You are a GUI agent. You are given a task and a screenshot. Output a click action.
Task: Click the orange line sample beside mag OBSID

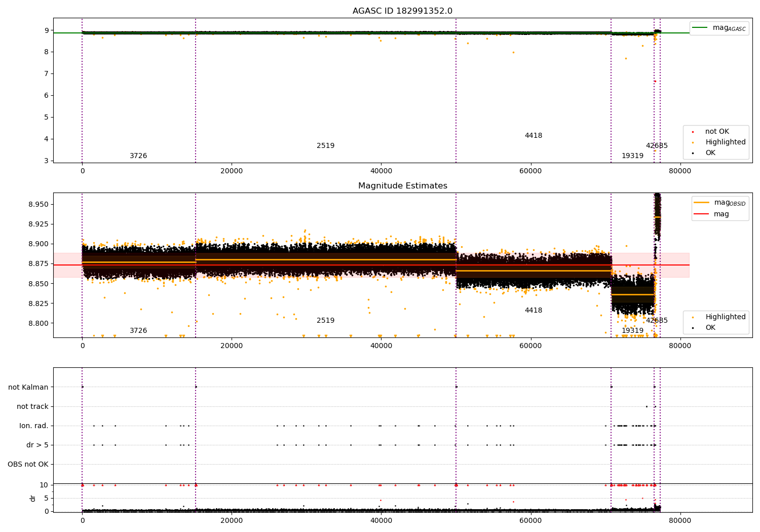click(701, 202)
